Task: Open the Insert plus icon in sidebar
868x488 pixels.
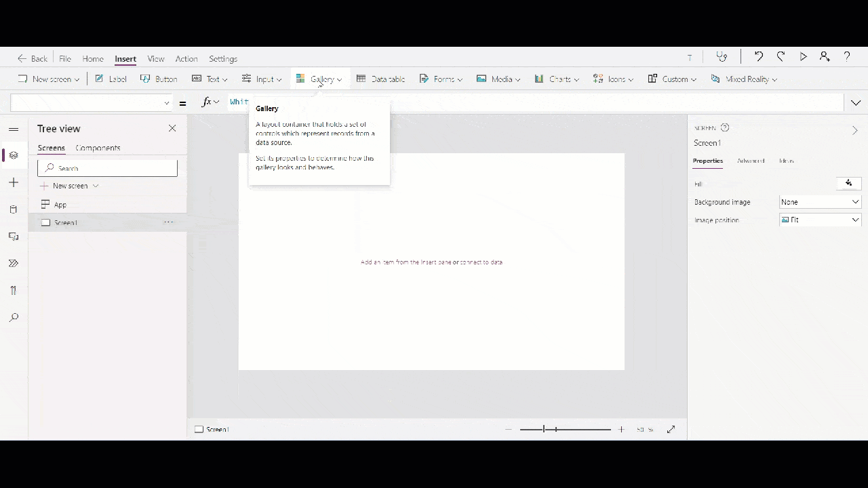Action: point(14,182)
